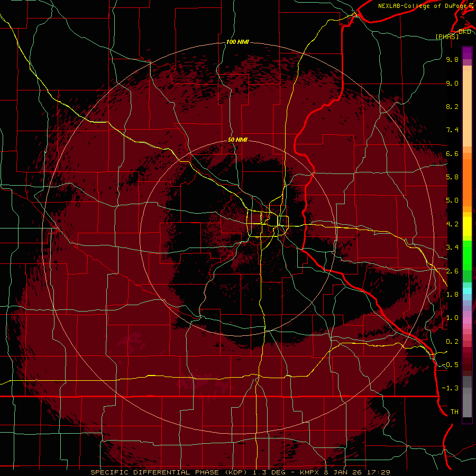The width and height of the screenshot is (476, 476).
Task: Click the -1.3 legend value
Action: click(450, 388)
